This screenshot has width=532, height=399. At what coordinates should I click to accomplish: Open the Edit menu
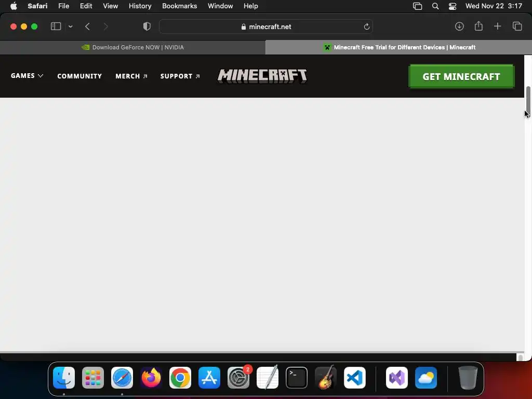pos(86,6)
